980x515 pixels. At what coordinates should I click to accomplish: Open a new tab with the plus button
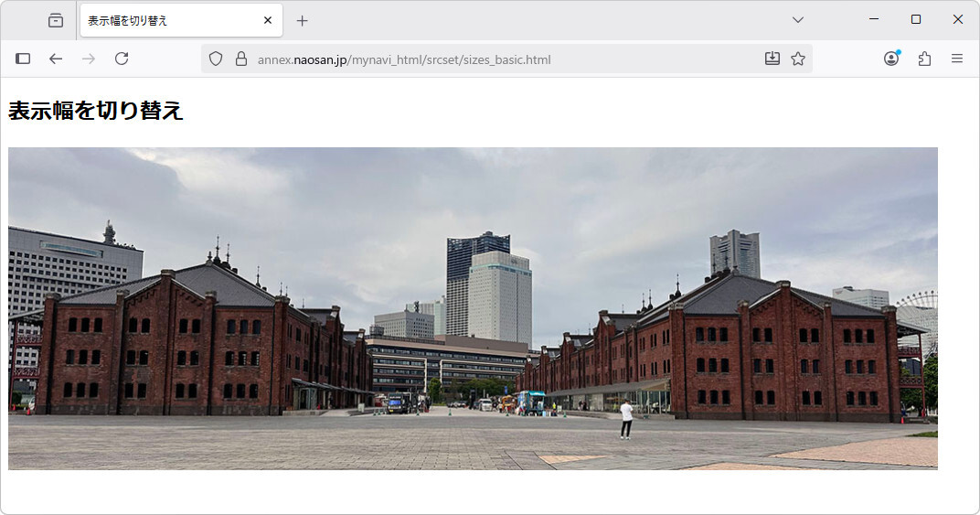point(303,20)
